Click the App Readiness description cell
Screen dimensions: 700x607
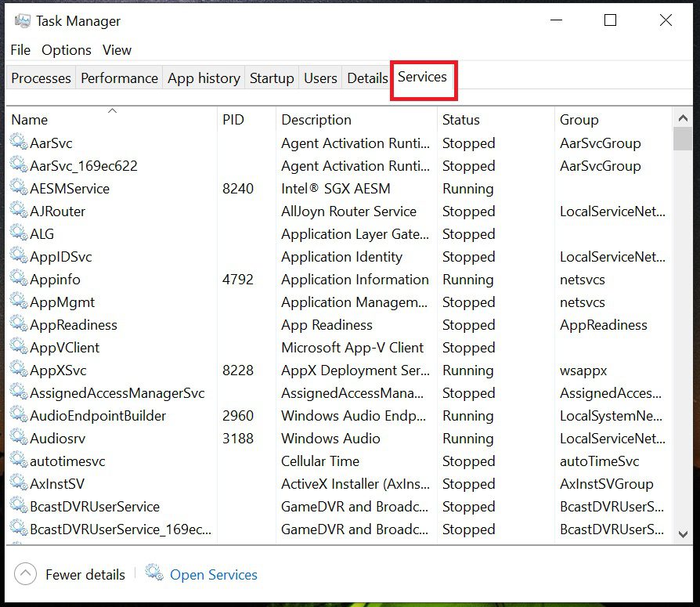point(327,325)
